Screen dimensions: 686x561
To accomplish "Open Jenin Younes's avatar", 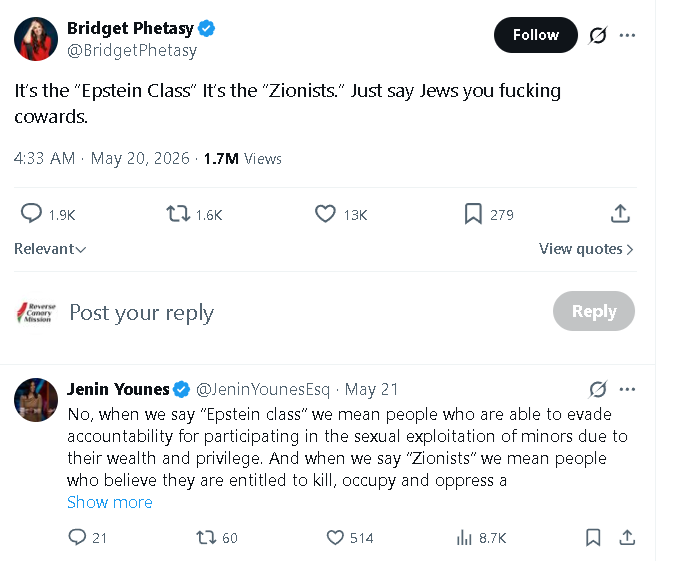I will point(36,400).
